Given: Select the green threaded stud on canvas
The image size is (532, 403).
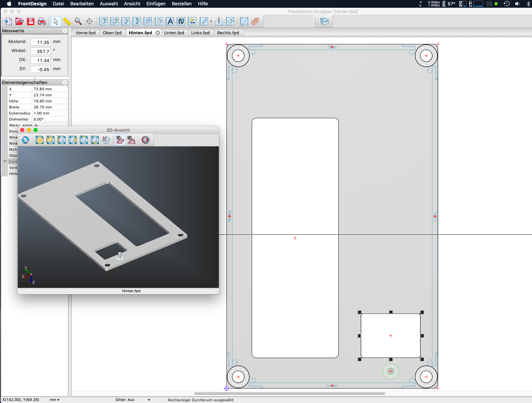Looking at the screenshot, I should tap(391, 371).
